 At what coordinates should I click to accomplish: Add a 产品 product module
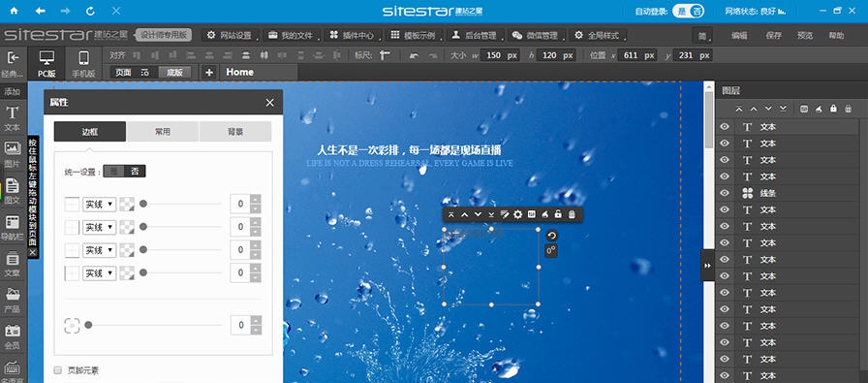13,301
